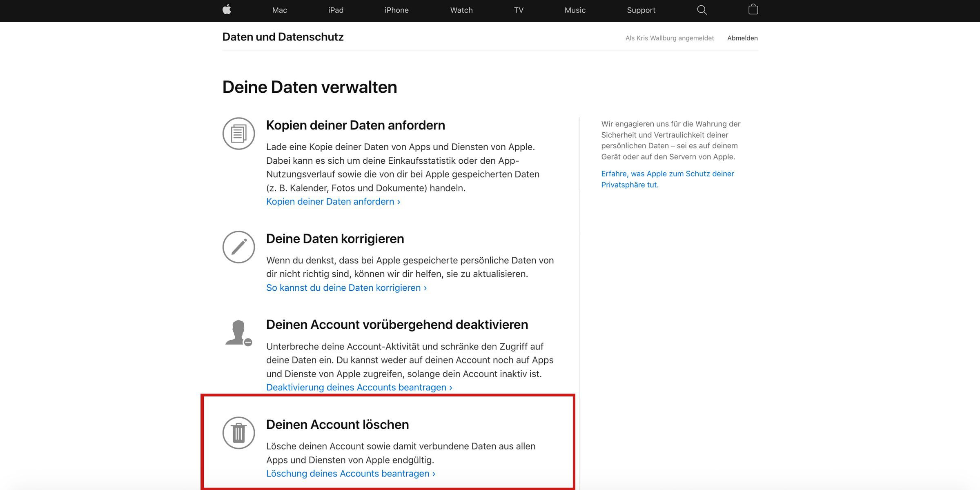Open the Support menu item
980x490 pixels.
(x=641, y=10)
